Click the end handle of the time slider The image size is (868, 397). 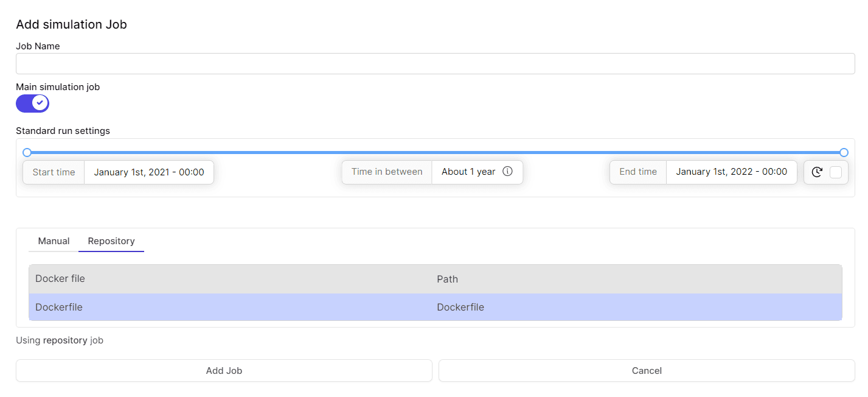(x=844, y=152)
